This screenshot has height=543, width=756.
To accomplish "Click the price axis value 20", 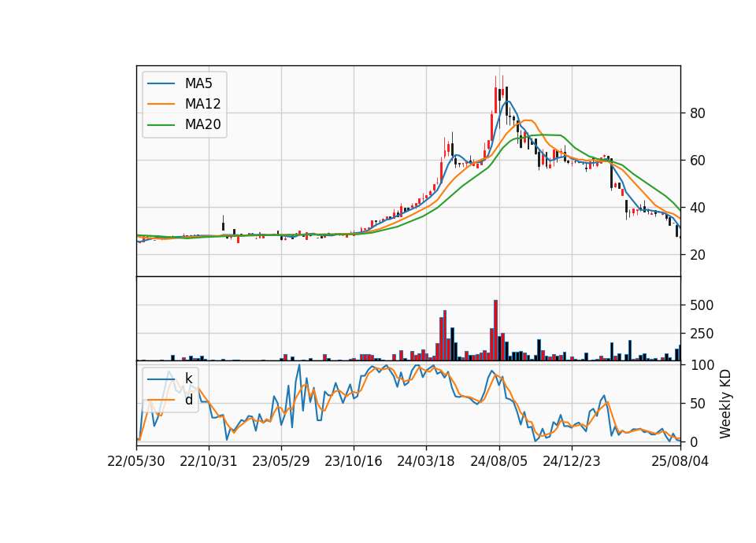I will [x=698, y=255].
